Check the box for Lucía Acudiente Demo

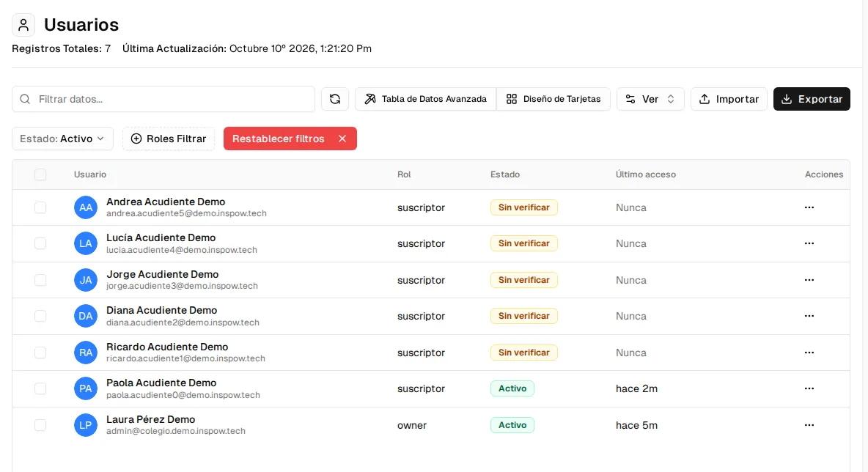(x=40, y=243)
